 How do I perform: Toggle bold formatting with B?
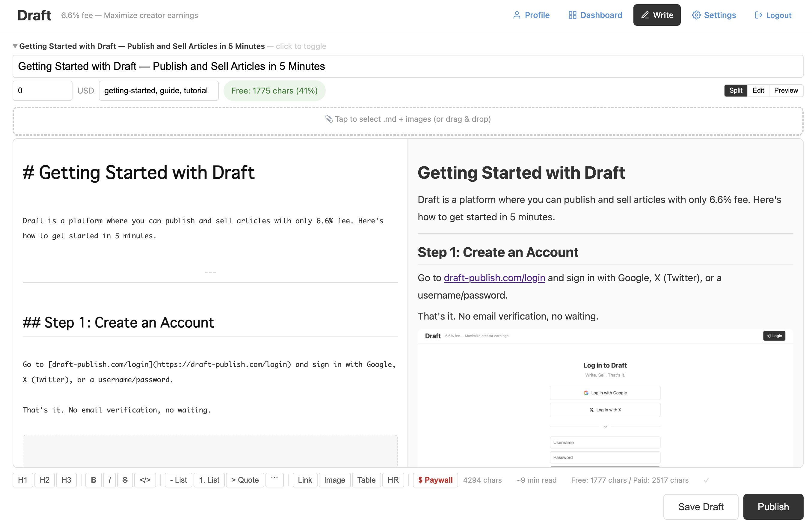pos(93,480)
